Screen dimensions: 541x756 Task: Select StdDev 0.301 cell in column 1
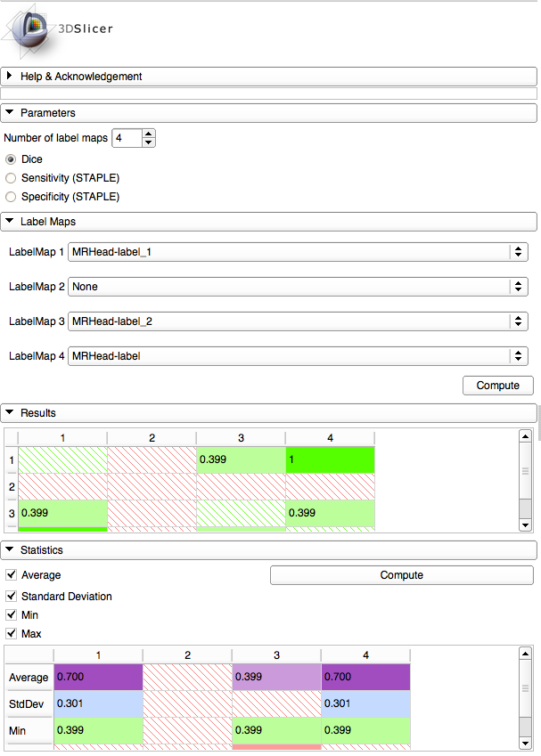(x=98, y=704)
